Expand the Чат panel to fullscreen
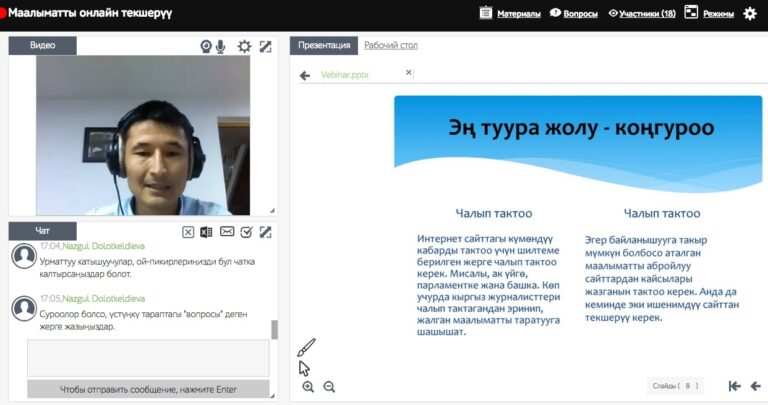This screenshot has height=405, width=768. click(x=265, y=232)
